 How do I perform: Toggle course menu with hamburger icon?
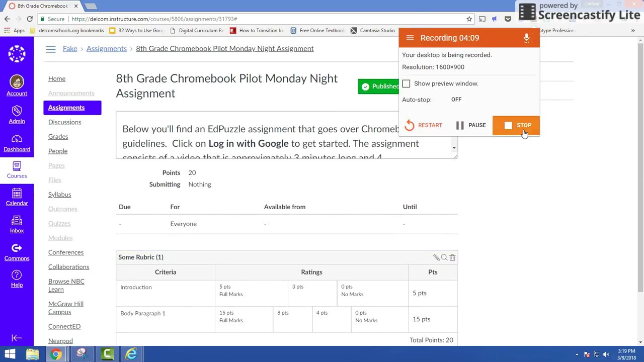click(x=50, y=49)
